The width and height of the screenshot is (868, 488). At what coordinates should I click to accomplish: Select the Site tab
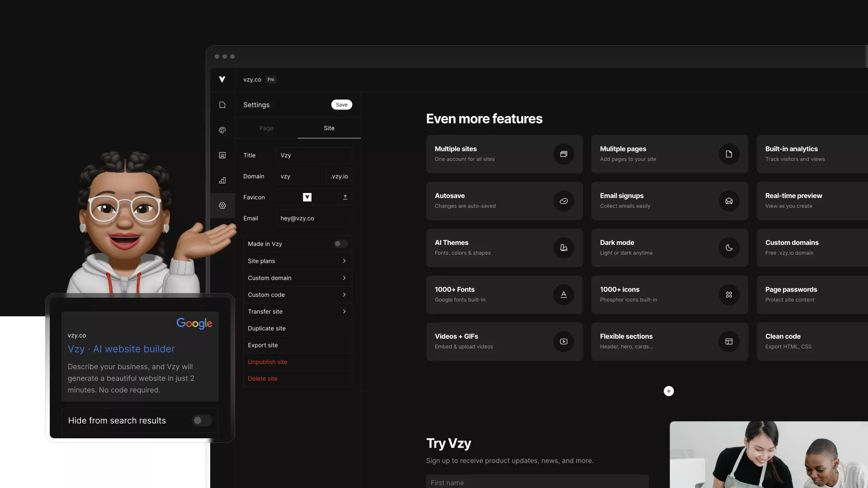[x=329, y=128]
